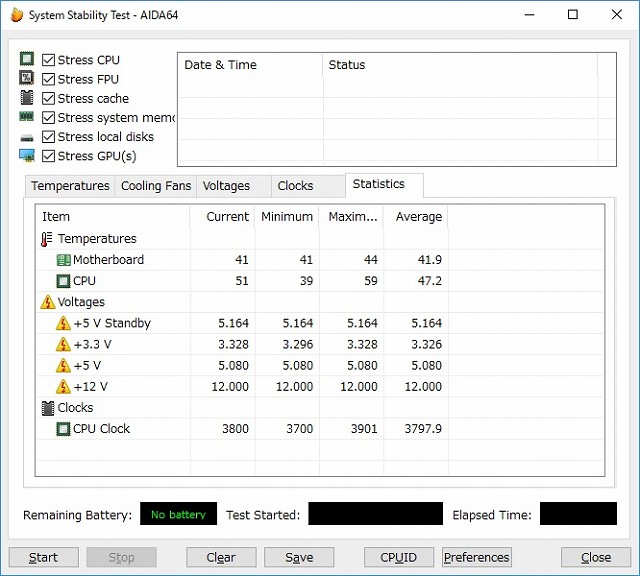Click the Average column header
This screenshot has width=640, height=576.
click(416, 217)
